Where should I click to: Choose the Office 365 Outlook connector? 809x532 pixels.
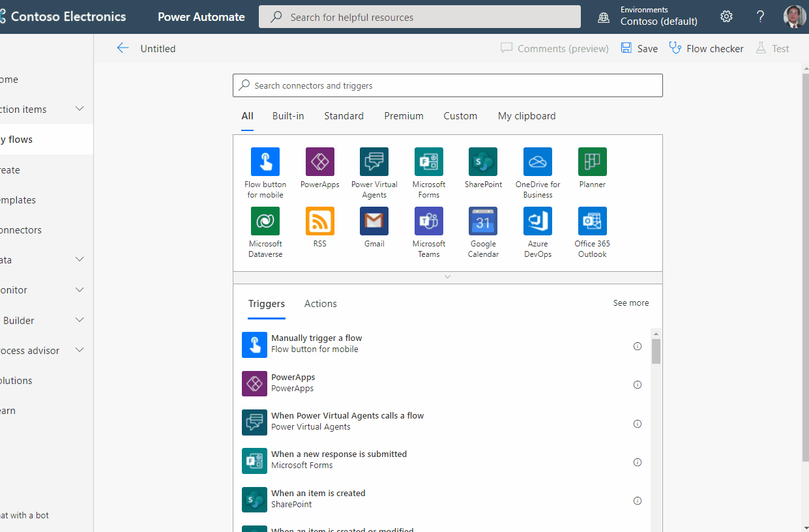coord(593,221)
